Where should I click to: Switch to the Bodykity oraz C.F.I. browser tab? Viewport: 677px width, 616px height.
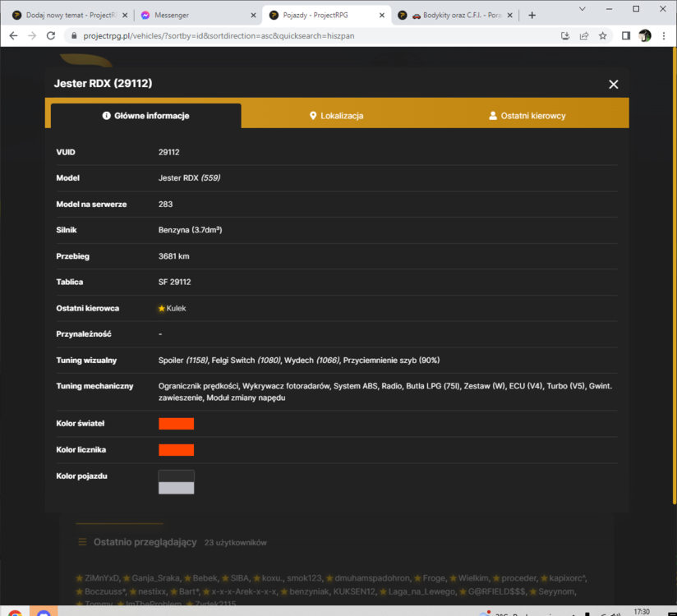coord(455,15)
